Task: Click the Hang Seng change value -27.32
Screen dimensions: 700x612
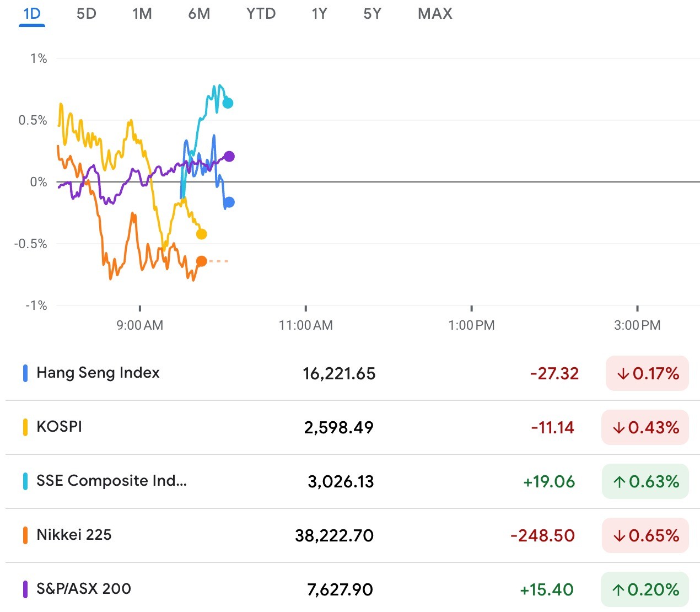Action: pyautogui.click(x=554, y=374)
